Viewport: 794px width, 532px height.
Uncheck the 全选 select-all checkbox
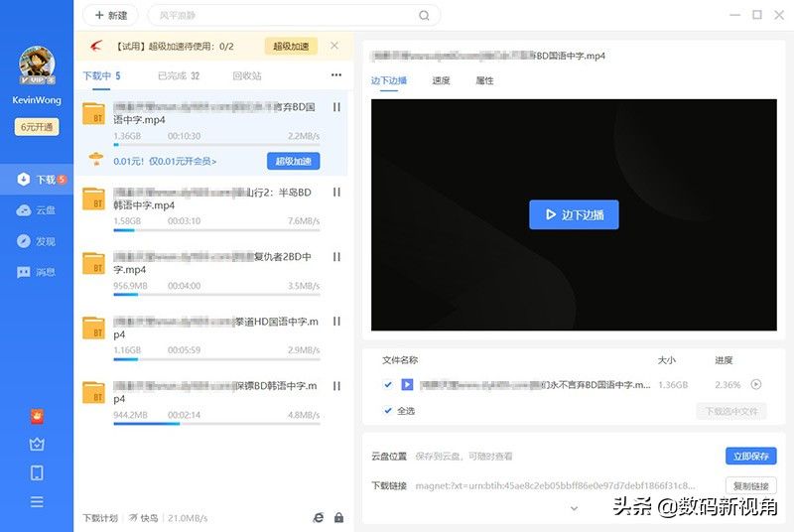coord(388,411)
